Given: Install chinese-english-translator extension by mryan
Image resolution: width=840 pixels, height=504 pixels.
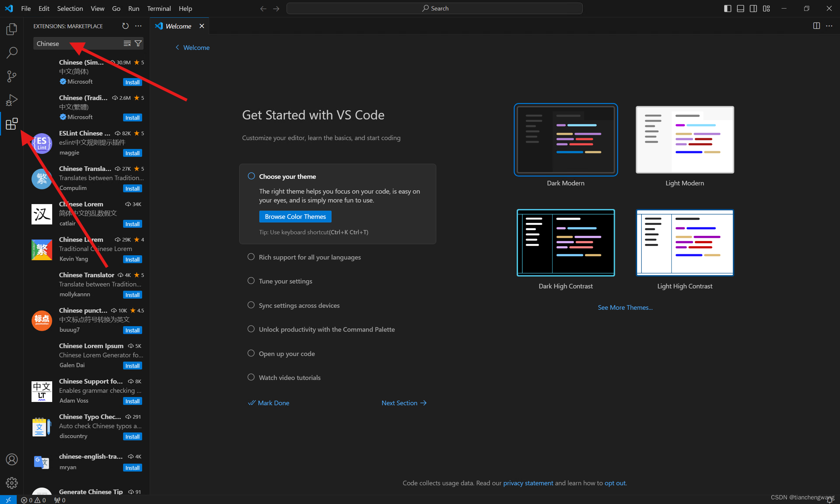Looking at the screenshot, I should (132, 468).
